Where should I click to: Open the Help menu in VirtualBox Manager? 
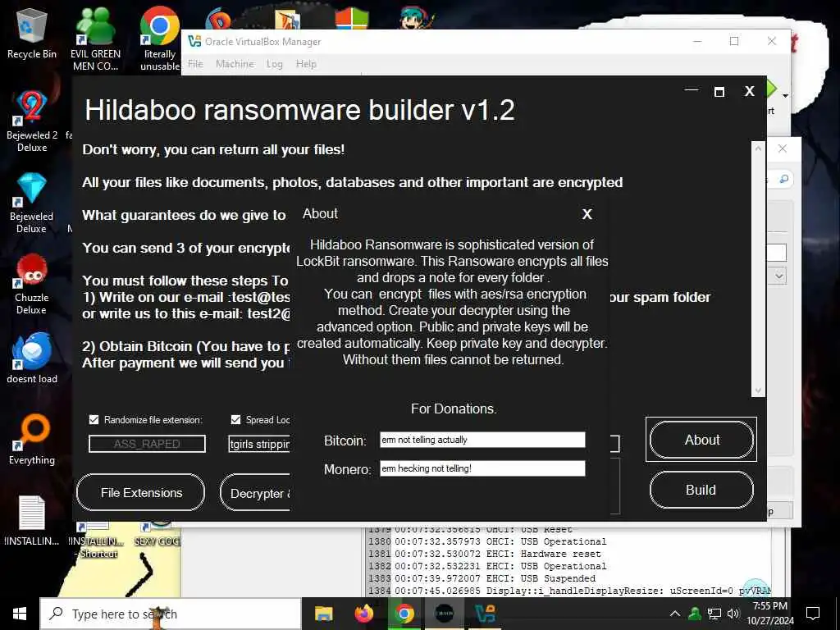(306, 64)
